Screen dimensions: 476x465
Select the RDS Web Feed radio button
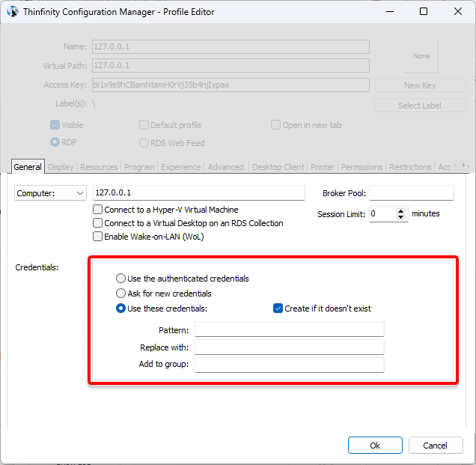(x=144, y=143)
